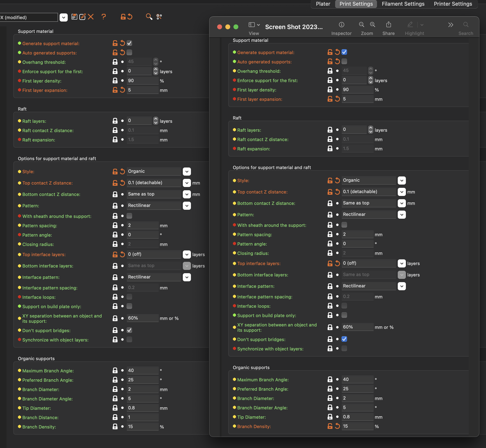The height and width of the screenshot is (448, 486).
Task: Click the save preset icon in PrusaSlicer toolbar
Action: point(74,17)
